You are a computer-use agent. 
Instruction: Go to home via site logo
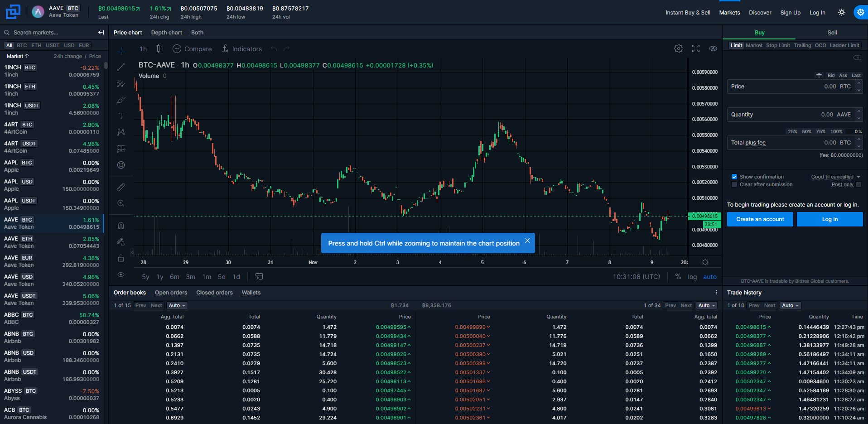[x=13, y=12]
